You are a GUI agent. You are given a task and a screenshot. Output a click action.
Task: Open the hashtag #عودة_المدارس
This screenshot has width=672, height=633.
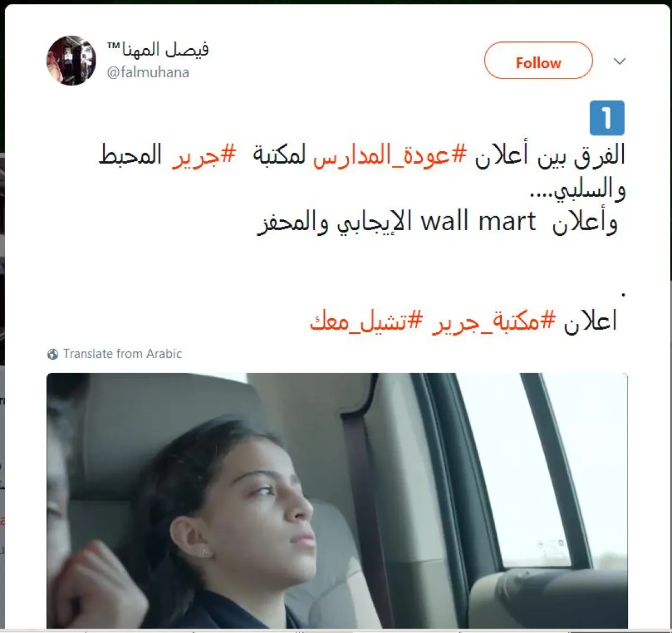[x=390, y=155]
